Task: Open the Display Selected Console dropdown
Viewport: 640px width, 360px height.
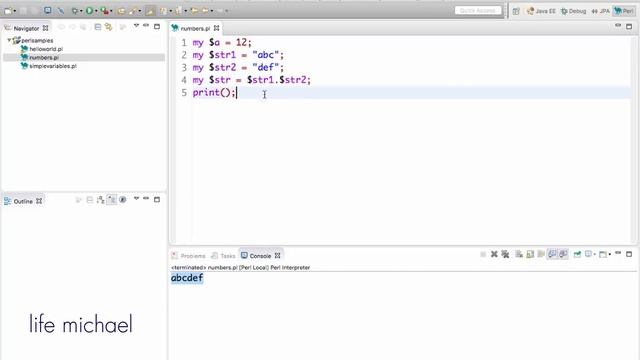Action: click(595, 254)
